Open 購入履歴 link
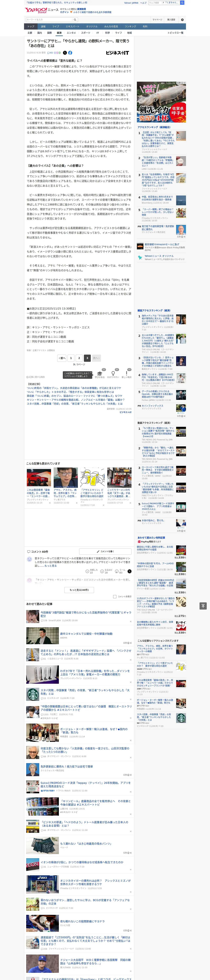Image resolution: width=210 pixels, height=980 pixels. click(x=171, y=20)
